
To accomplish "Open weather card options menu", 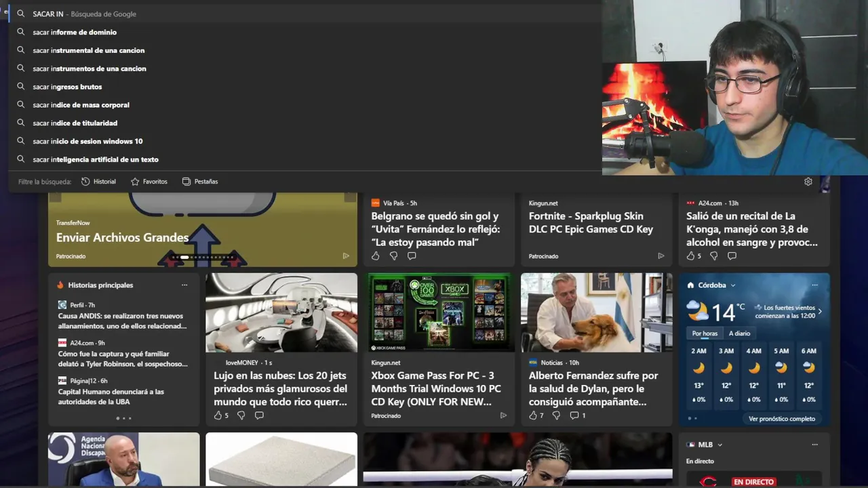I will (x=815, y=285).
